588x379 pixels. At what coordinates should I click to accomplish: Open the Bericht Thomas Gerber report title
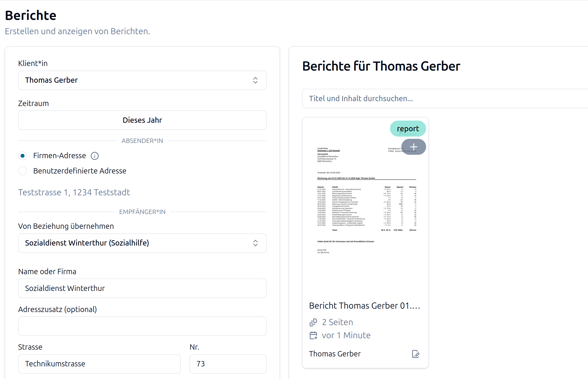coord(364,306)
